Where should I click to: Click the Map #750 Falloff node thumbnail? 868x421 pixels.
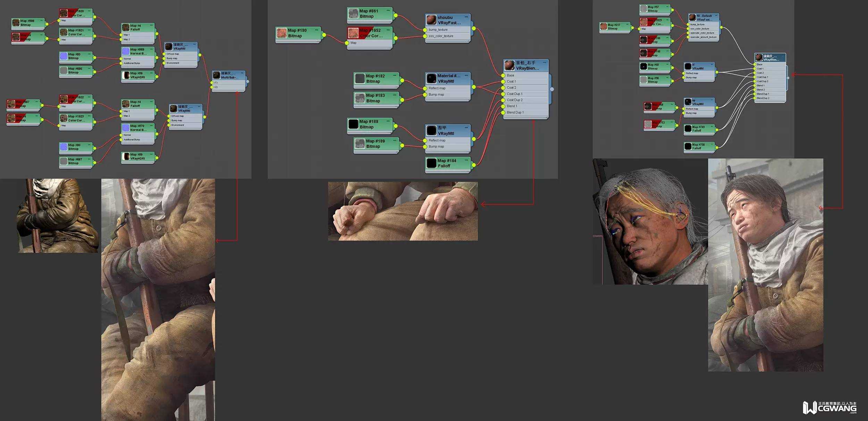688,146
